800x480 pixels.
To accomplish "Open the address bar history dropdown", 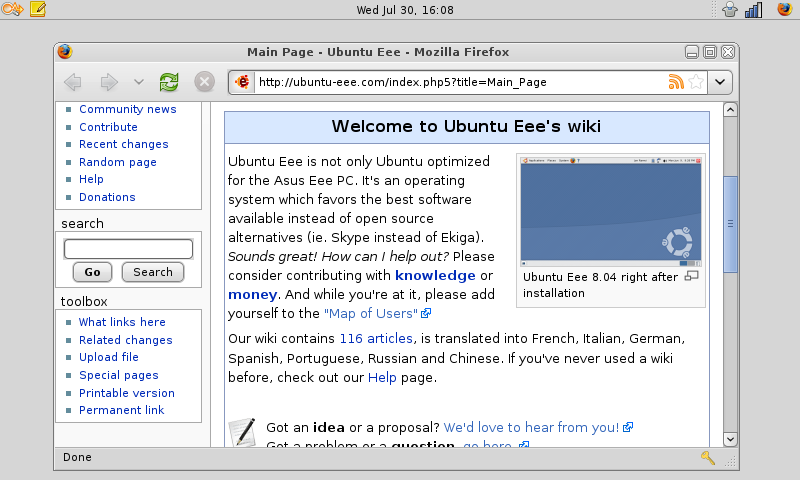I will 720,82.
